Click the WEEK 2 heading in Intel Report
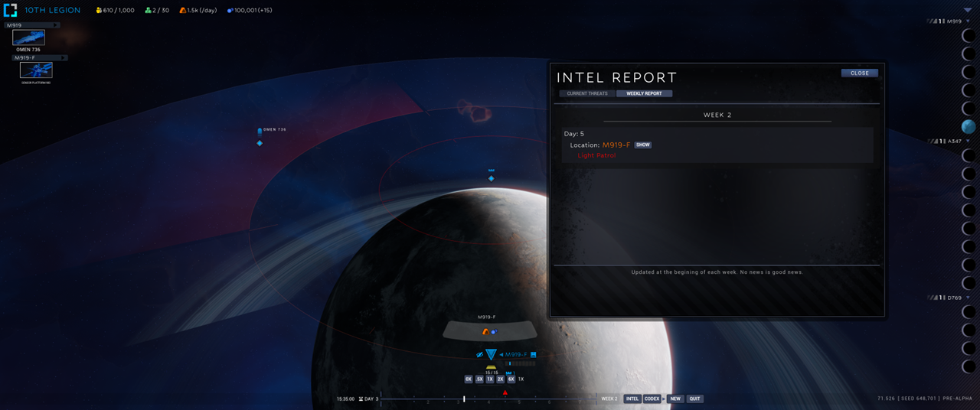Screen dimensions: 980x410 [717, 115]
